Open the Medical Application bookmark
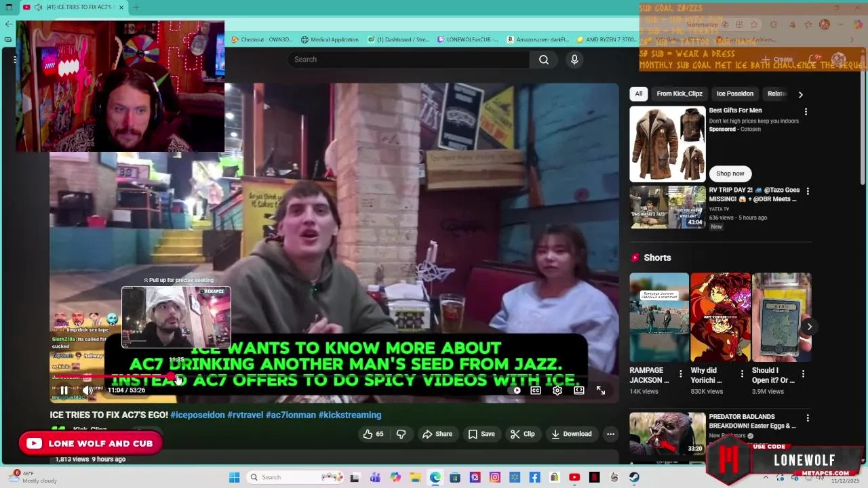 tap(330, 39)
